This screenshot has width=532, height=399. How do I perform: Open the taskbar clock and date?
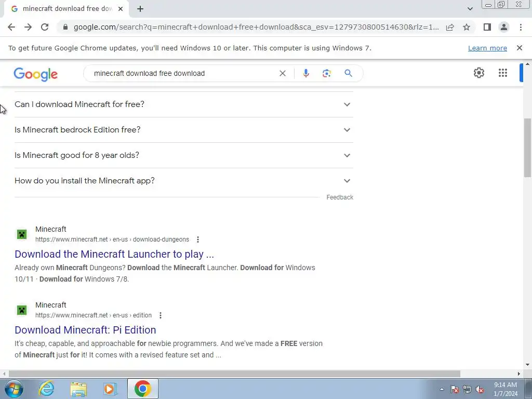(x=505, y=389)
